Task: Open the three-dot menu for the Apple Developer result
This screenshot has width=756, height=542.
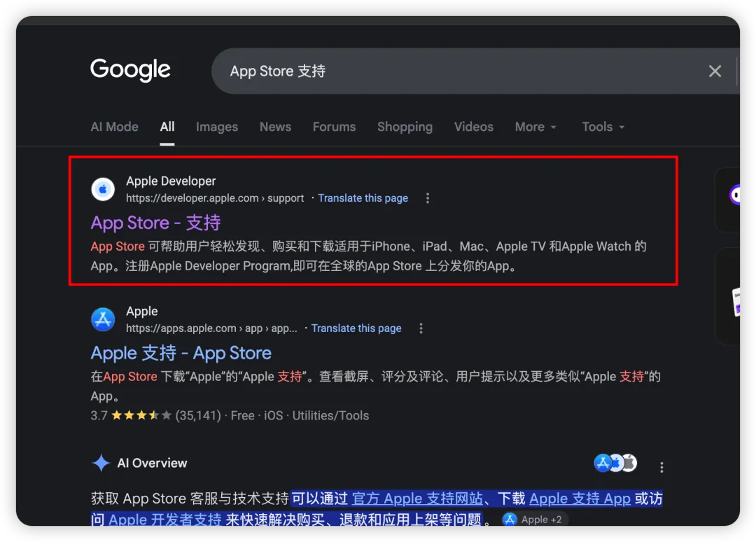Action: point(428,198)
